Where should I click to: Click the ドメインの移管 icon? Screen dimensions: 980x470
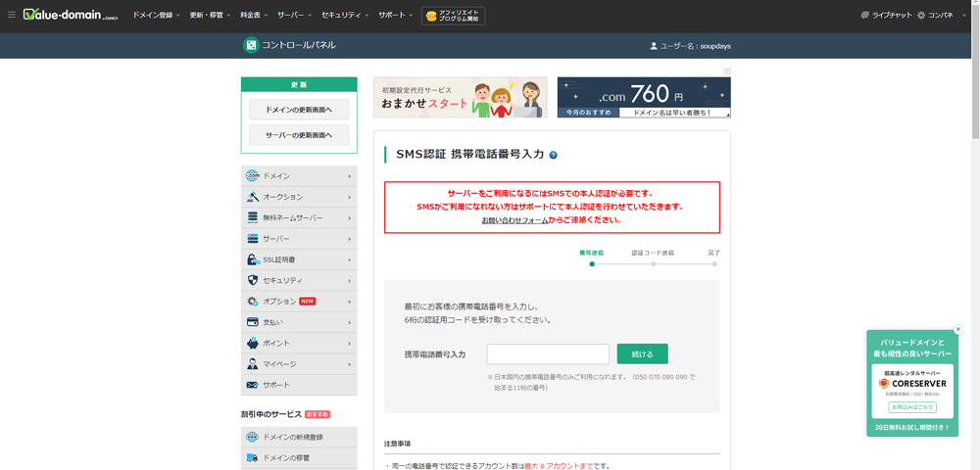coord(253,457)
